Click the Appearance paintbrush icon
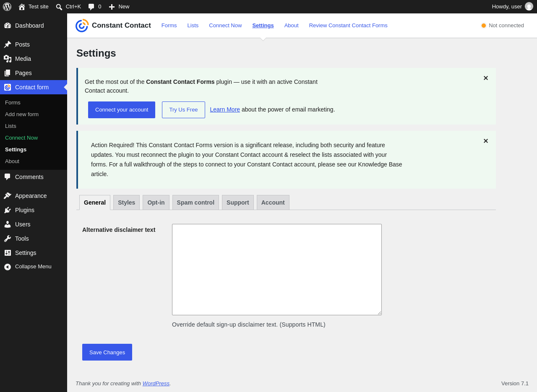This screenshot has width=537, height=392. [8, 196]
